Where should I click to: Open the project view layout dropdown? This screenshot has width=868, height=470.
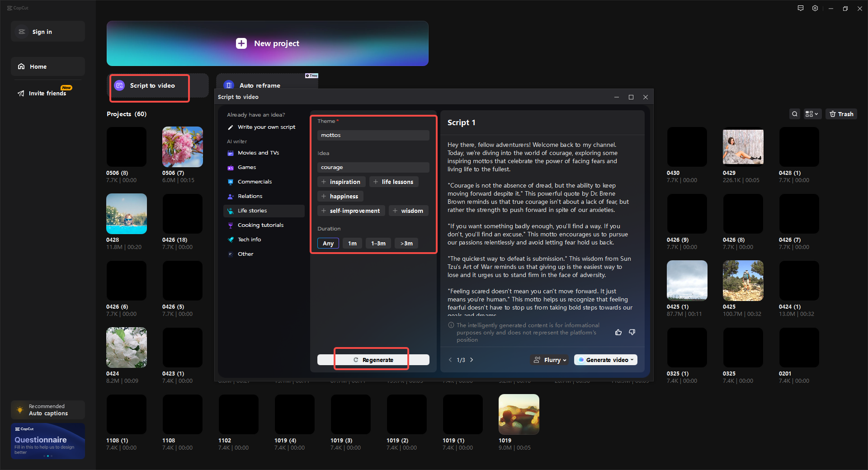pyautogui.click(x=812, y=114)
